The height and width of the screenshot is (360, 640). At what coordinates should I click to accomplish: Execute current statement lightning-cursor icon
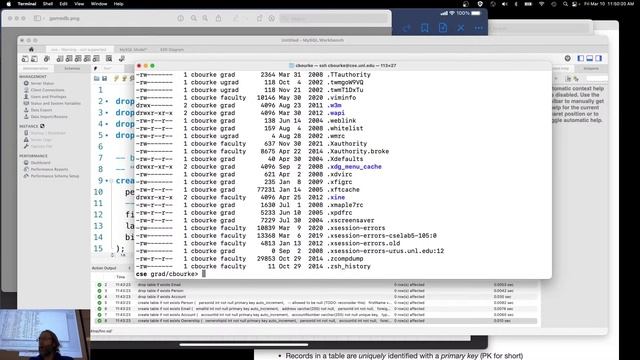point(124,78)
